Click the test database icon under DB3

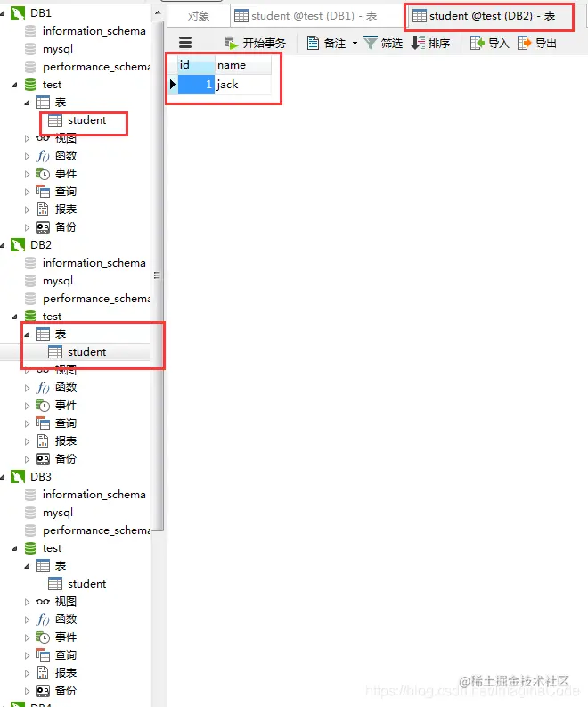click(30, 547)
